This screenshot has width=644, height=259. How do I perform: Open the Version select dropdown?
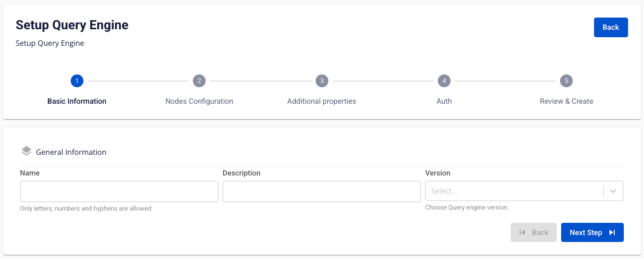pyautogui.click(x=513, y=191)
